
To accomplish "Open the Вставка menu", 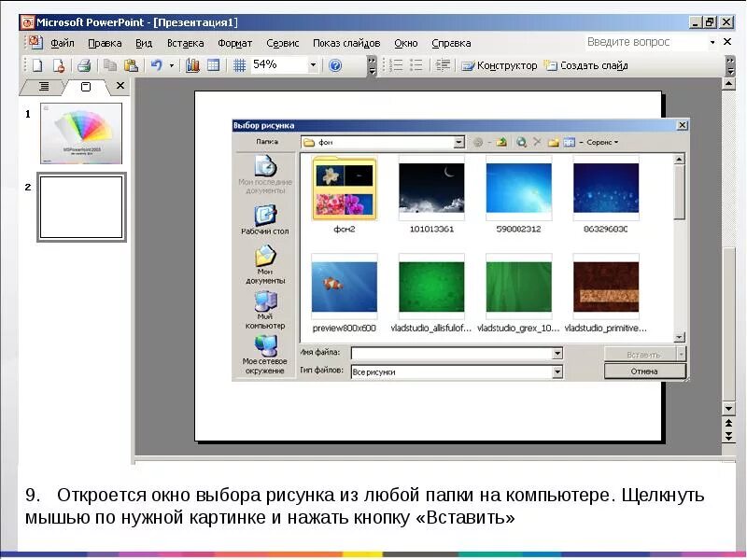I will click(x=185, y=43).
